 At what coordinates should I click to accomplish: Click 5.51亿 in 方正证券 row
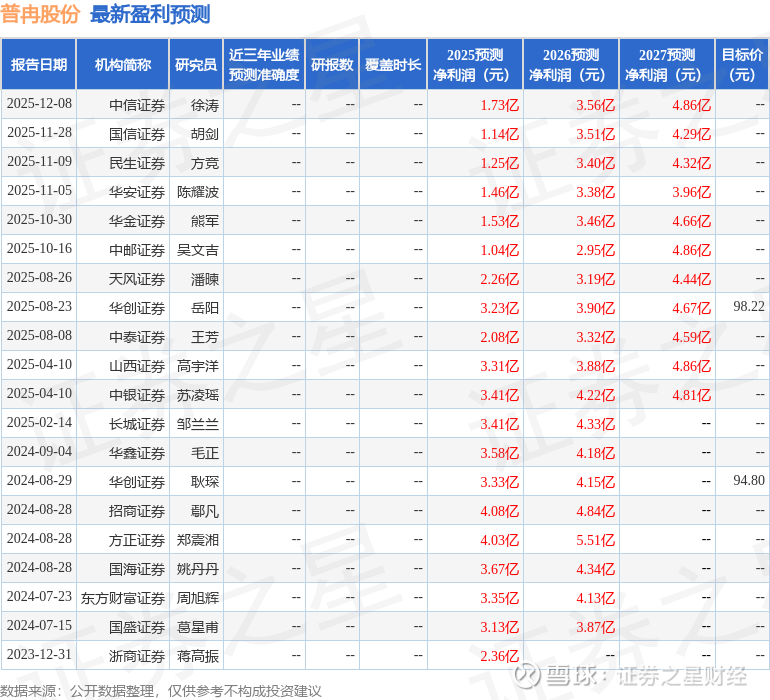596,540
